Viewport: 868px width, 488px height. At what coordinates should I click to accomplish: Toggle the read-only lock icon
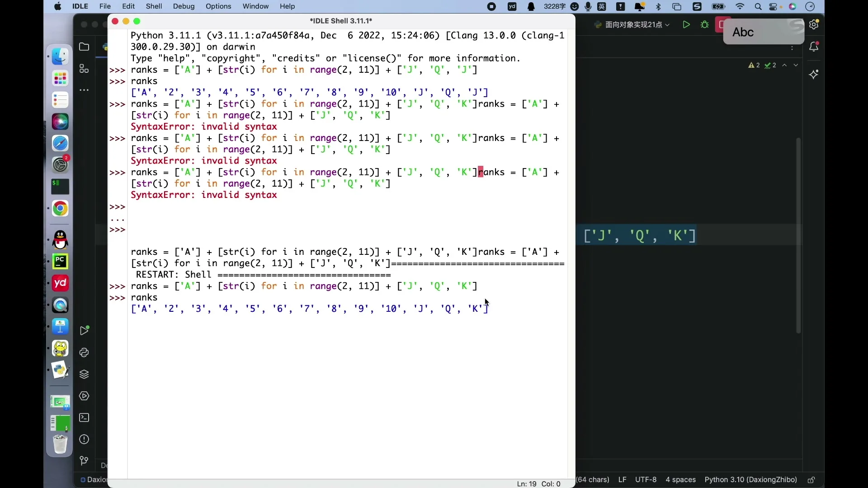(811, 480)
